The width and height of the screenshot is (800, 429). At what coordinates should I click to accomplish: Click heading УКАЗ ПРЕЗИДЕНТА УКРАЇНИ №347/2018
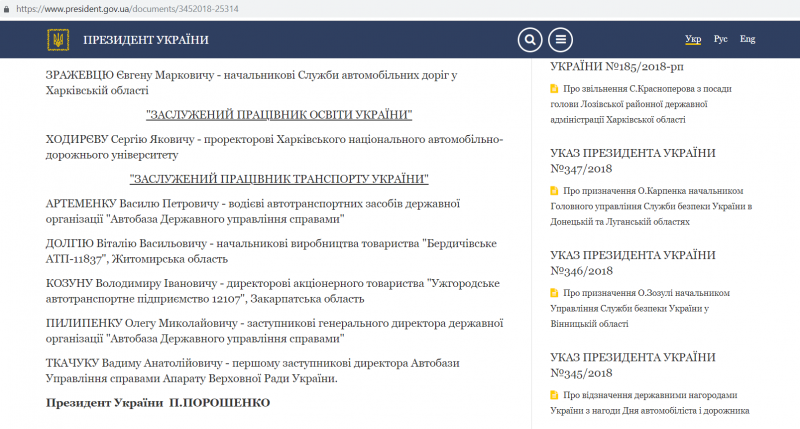pyautogui.click(x=633, y=161)
